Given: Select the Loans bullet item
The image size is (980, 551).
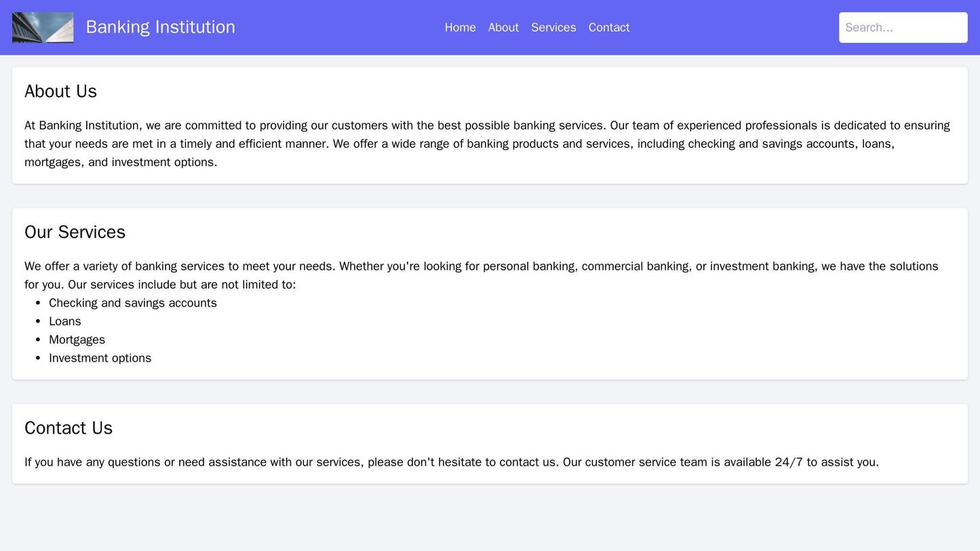Looking at the screenshot, I should [x=64, y=321].
